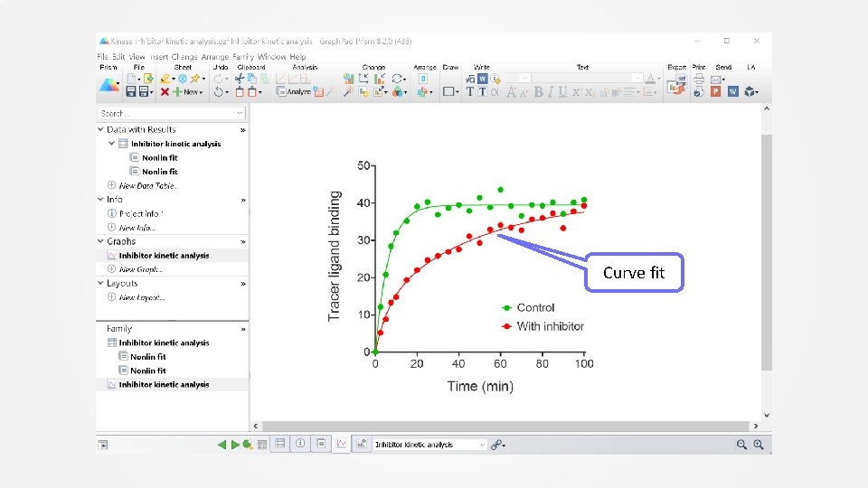Click the horizontal scrollbar below graph
This screenshot has width=868, height=488.
[x=505, y=426]
